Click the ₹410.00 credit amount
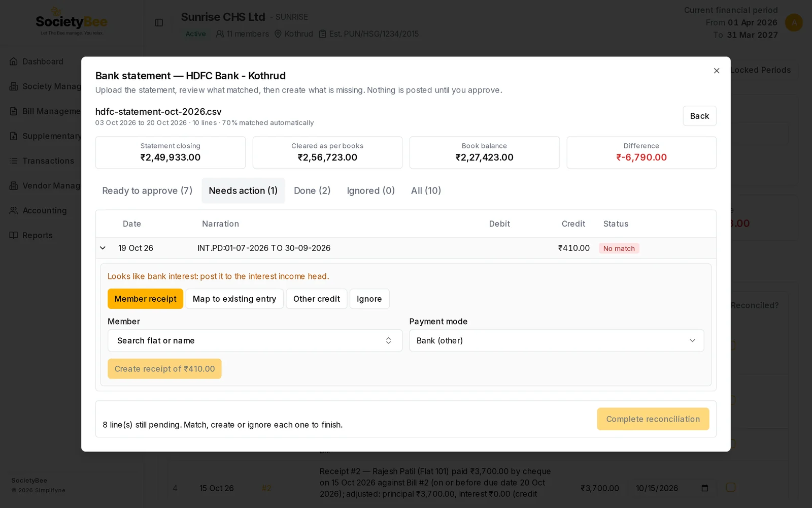 (x=573, y=248)
